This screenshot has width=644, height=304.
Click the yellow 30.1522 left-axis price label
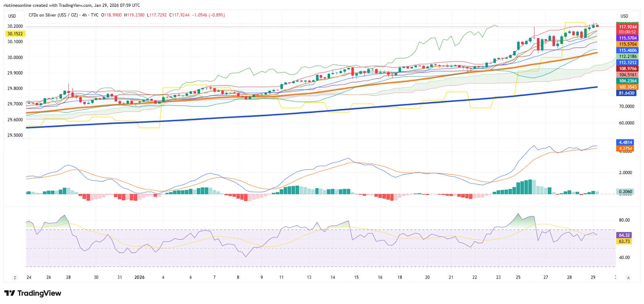(15, 34)
